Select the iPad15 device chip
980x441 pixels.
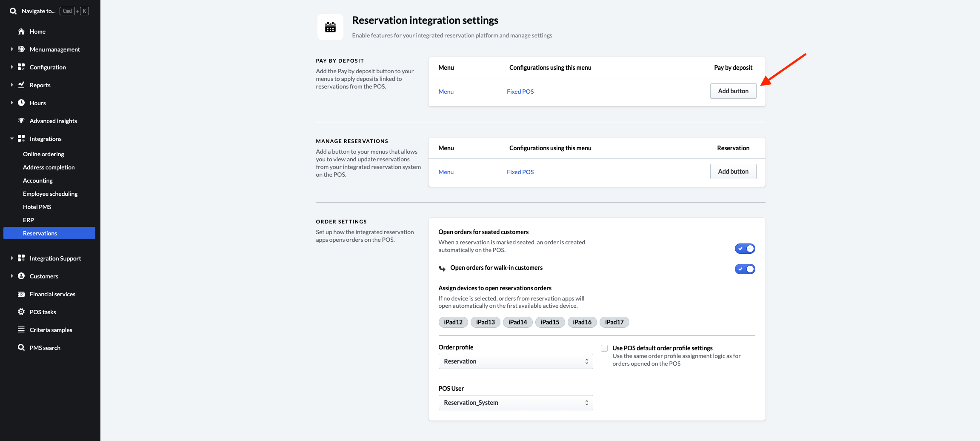tap(550, 322)
